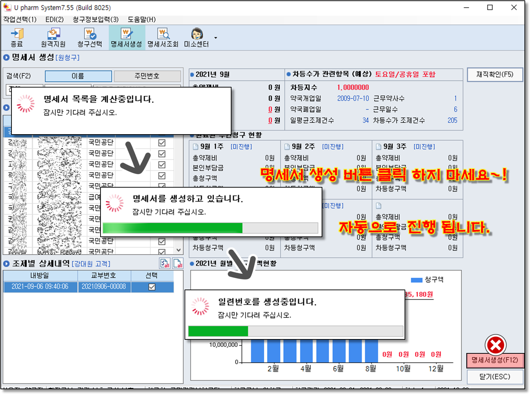The image size is (532, 395).
Task: Open 원격지원 remote support tool
Action: tap(53, 37)
